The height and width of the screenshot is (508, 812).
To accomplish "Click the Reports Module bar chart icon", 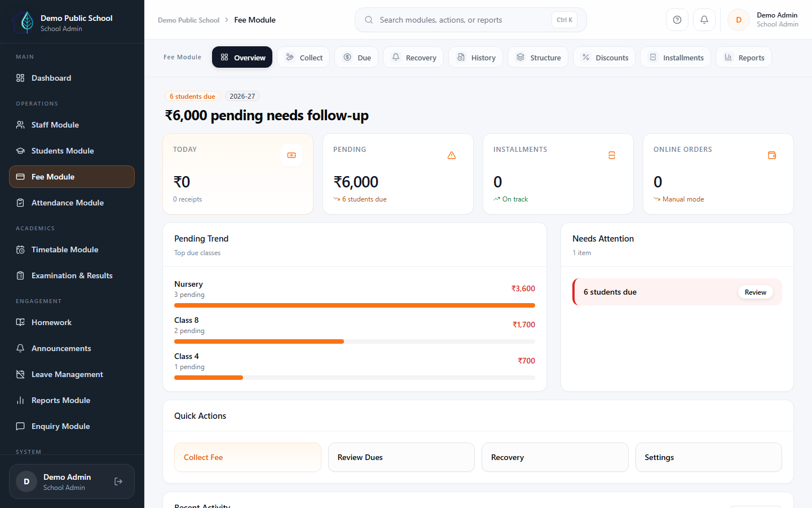I will [x=20, y=400].
